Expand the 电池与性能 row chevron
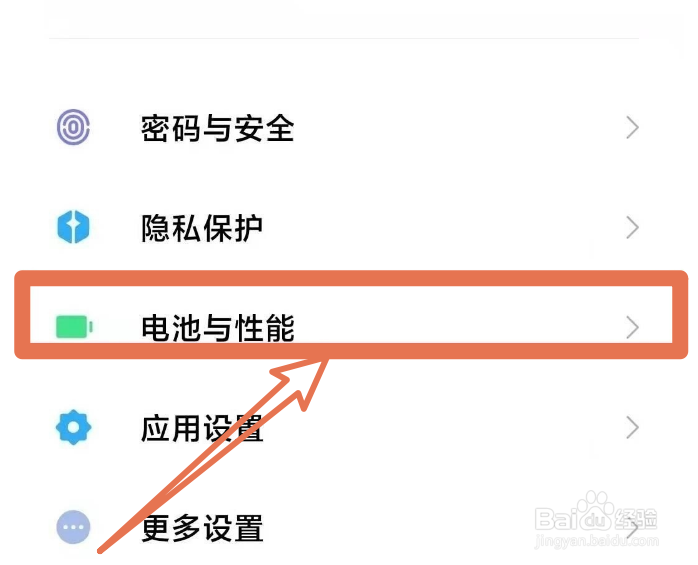This screenshot has height=565, width=698. tap(631, 327)
